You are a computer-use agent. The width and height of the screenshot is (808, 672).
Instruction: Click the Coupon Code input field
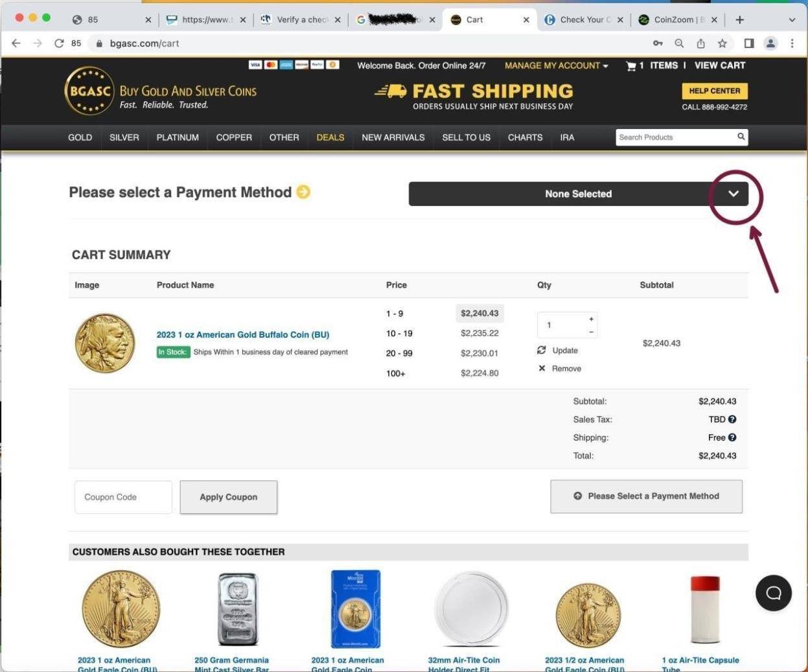123,497
